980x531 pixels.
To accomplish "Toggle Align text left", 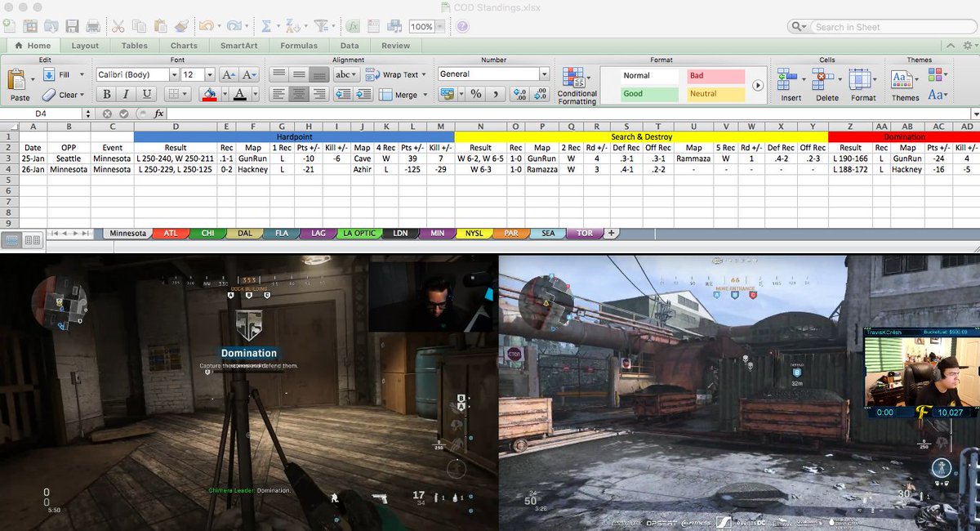I will point(279,95).
